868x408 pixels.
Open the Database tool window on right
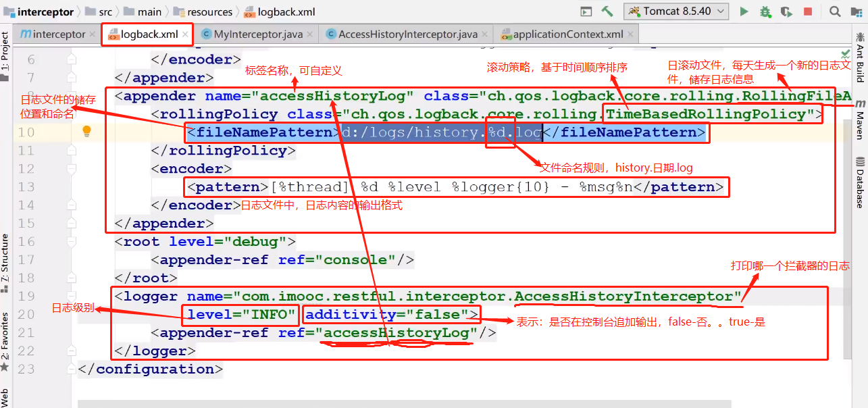[x=860, y=182]
